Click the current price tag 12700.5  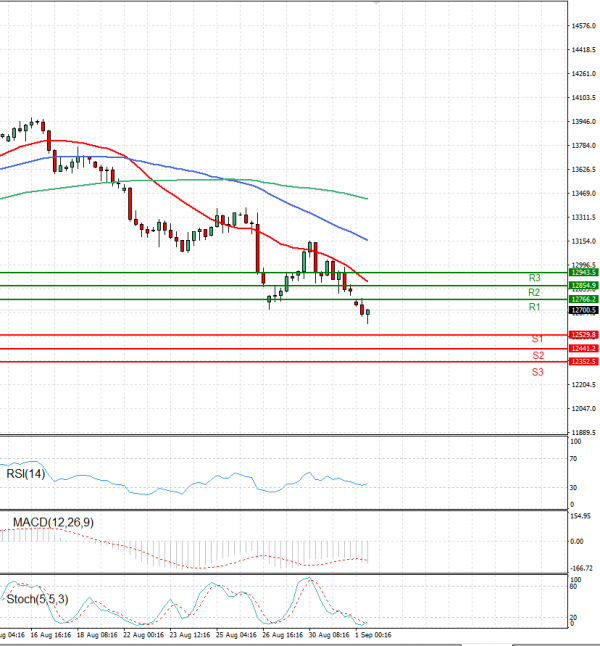tap(583, 311)
